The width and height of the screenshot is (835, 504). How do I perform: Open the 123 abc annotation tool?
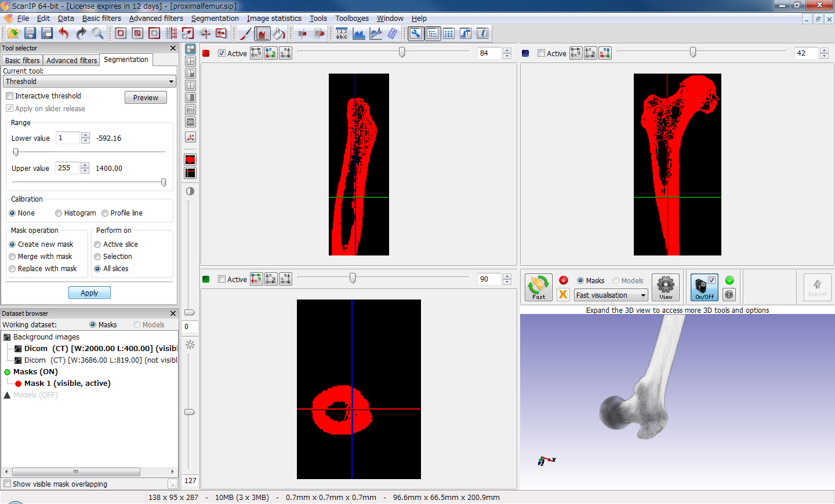coord(342,34)
